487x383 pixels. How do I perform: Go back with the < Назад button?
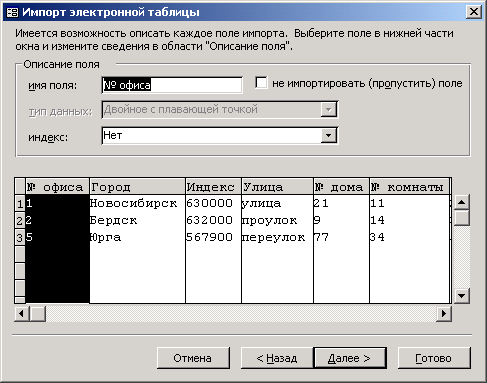coord(277,358)
